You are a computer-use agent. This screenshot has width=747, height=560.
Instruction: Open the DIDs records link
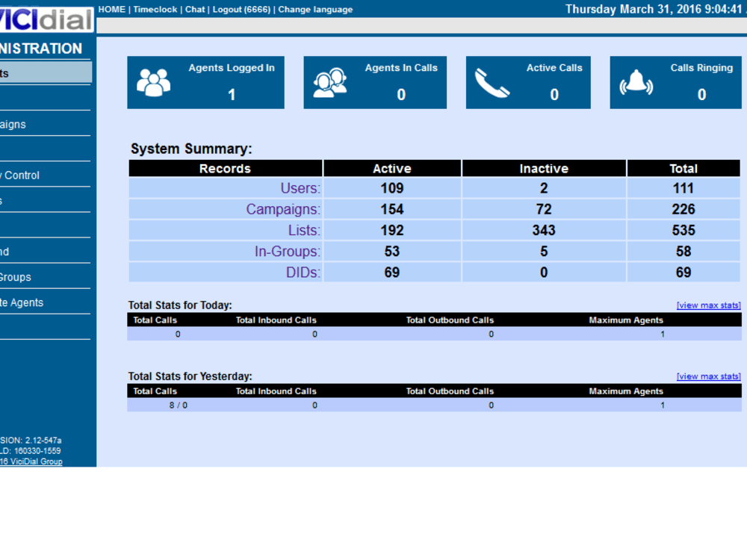303,272
